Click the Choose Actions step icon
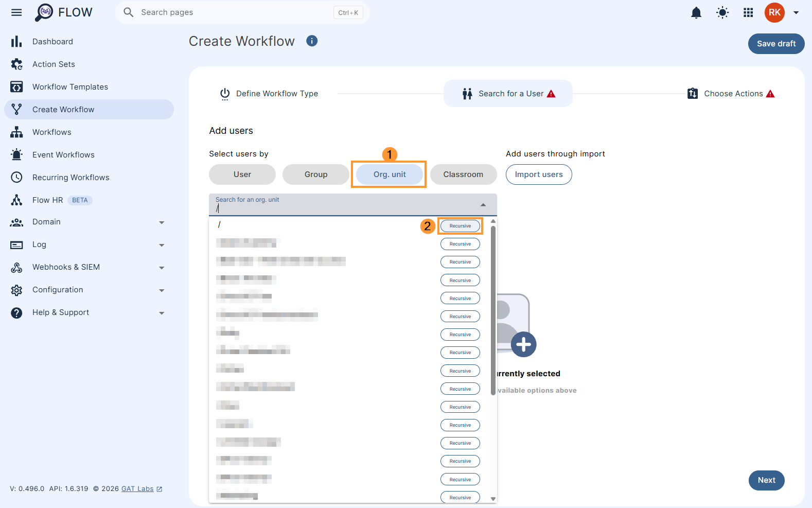The width and height of the screenshot is (812, 508). [x=693, y=93]
